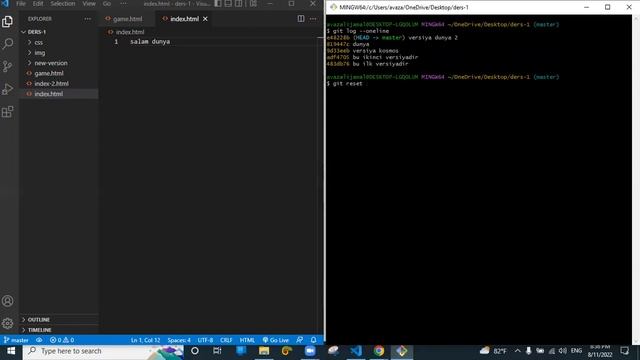Open the File menu
This screenshot has height=360, width=640.
point(21,4)
